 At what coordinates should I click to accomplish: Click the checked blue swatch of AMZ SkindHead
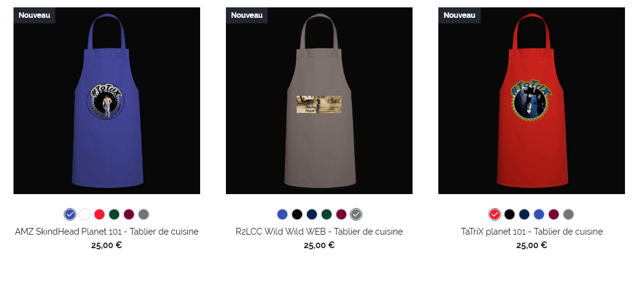tap(70, 214)
